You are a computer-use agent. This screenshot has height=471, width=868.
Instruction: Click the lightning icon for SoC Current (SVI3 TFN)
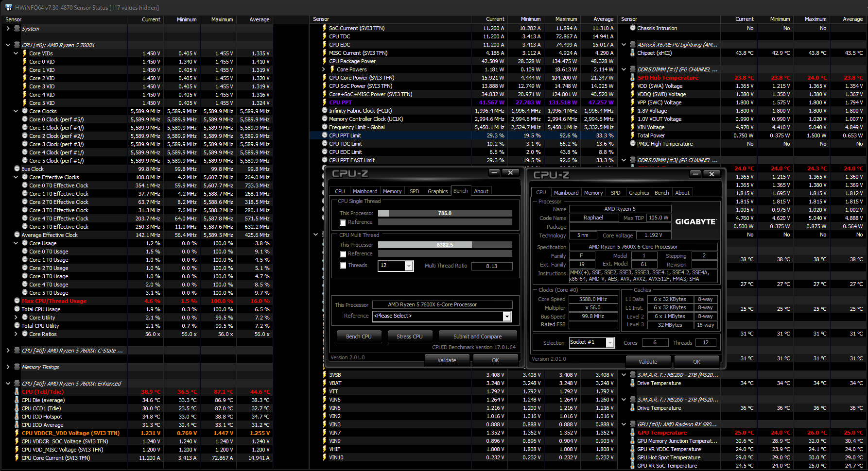click(325, 28)
